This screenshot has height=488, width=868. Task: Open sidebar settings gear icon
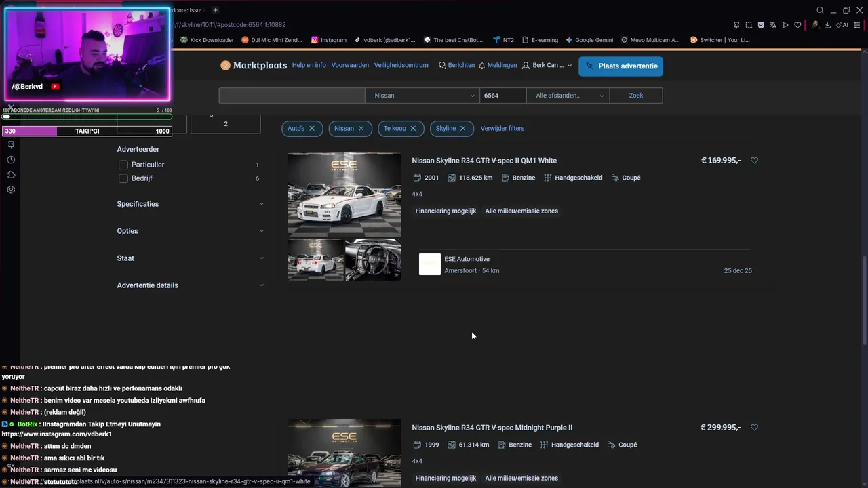[x=11, y=190]
